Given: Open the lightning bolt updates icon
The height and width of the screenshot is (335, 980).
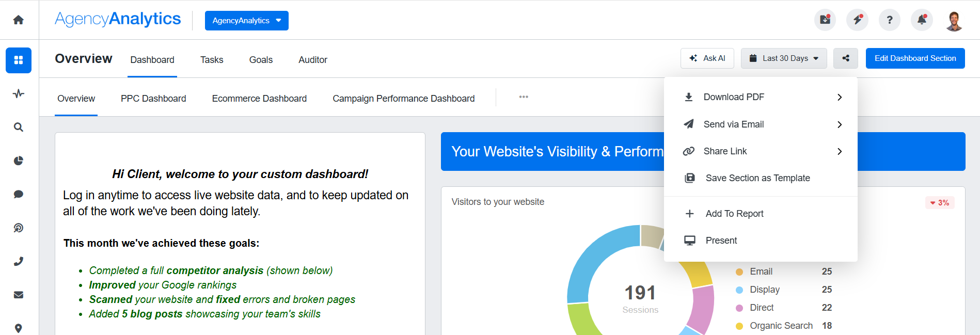Looking at the screenshot, I should [857, 20].
